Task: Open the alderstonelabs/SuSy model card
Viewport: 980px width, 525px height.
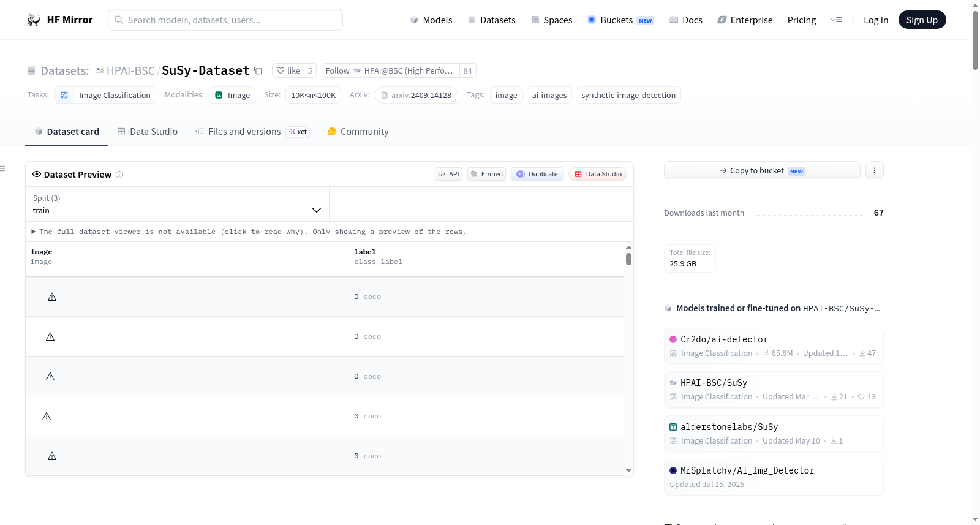Action: click(x=774, y=434)
